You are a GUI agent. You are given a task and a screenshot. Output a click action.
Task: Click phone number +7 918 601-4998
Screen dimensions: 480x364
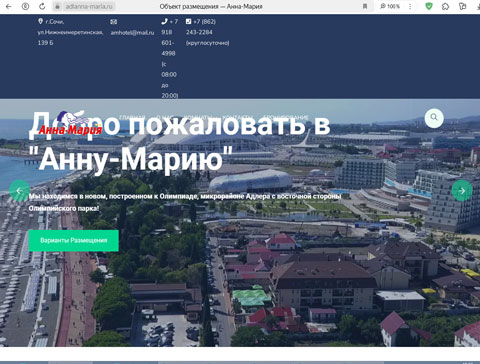point(169,37)
